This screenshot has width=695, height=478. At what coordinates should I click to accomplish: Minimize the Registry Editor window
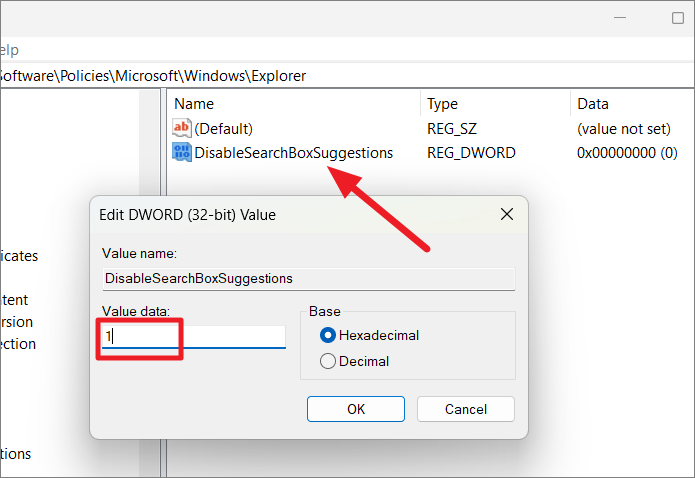tap(620, 18)
